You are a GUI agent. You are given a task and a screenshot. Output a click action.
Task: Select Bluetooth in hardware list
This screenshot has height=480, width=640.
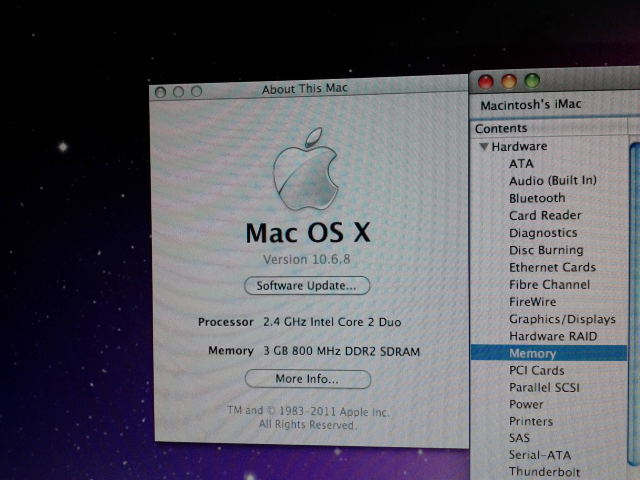coord(537,198)
